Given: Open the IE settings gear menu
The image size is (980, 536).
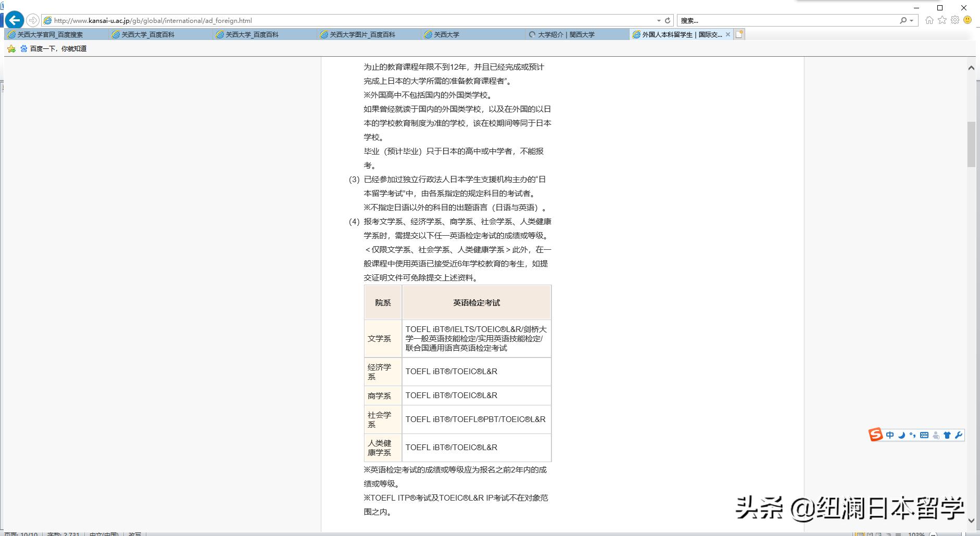Looking at the screenshot, I should click(954, 20).
